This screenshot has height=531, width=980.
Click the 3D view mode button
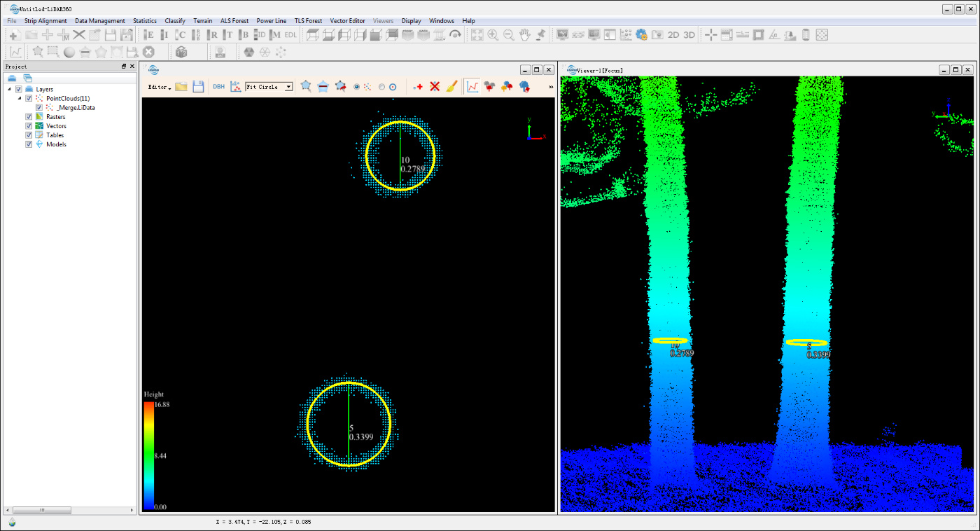point(689,34)
